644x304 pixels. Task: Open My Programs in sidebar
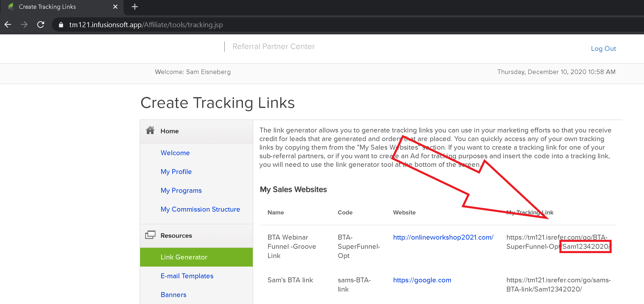181,191
